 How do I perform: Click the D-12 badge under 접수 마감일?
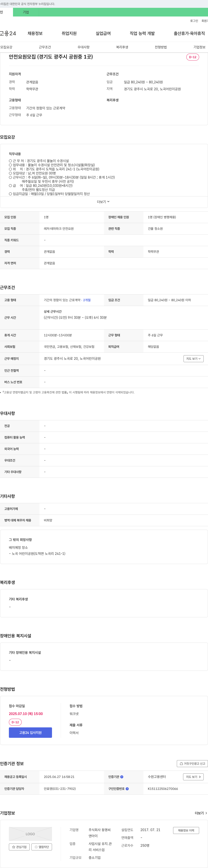(15, 722)
